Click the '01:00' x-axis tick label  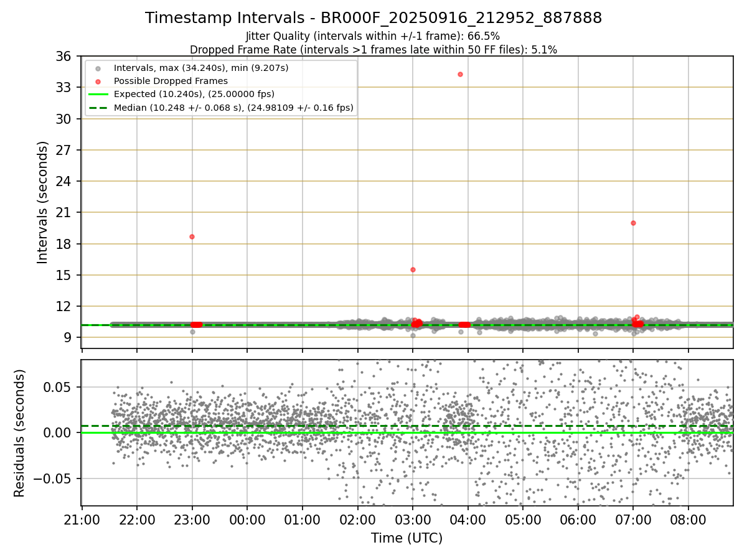click(x=303, y=519)
